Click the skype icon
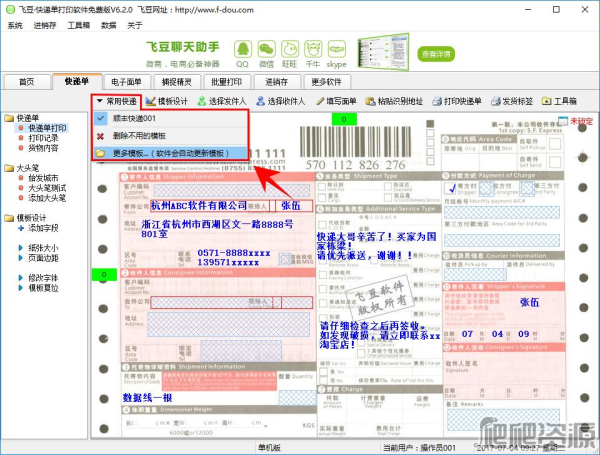 337,49
